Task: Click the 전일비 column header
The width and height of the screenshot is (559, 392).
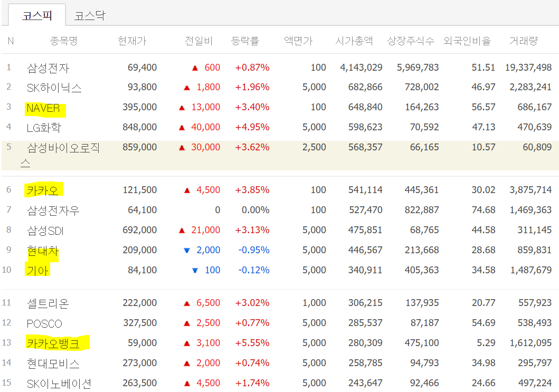Action: coord(198,41)
